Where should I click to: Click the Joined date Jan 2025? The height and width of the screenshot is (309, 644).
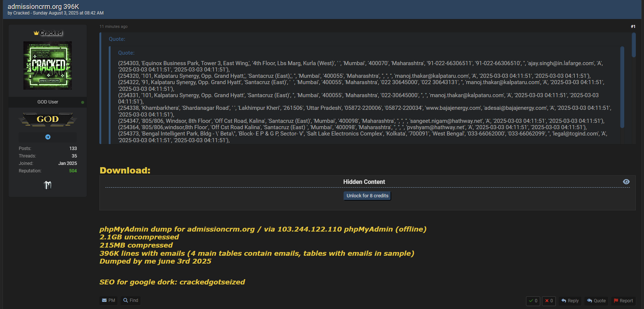coord(67,163)
